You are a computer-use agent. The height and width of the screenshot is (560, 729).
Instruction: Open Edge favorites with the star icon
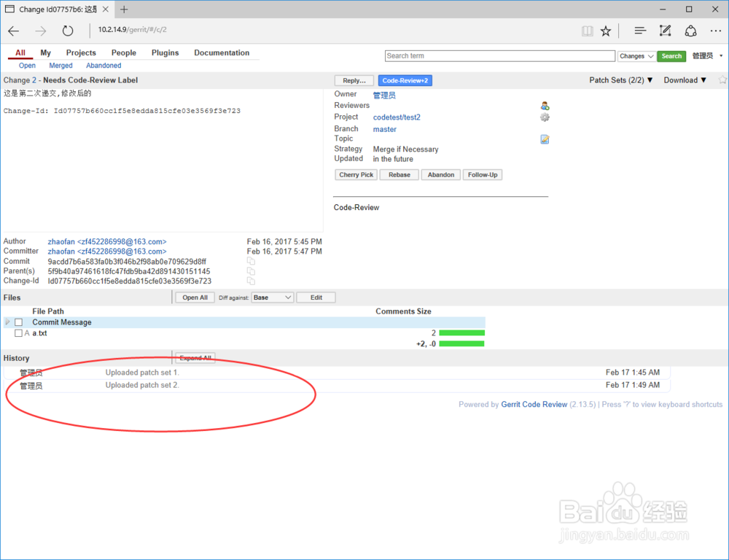(x=606, y=30)
